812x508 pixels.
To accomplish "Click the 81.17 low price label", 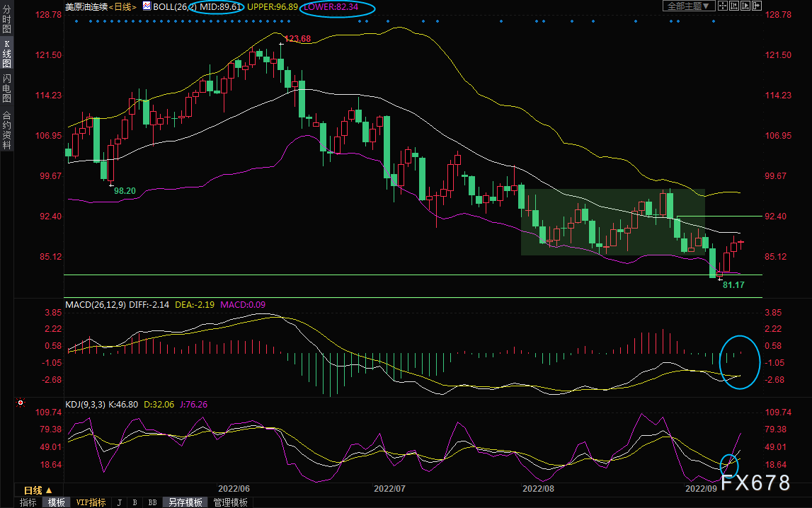I will (734, 285).
